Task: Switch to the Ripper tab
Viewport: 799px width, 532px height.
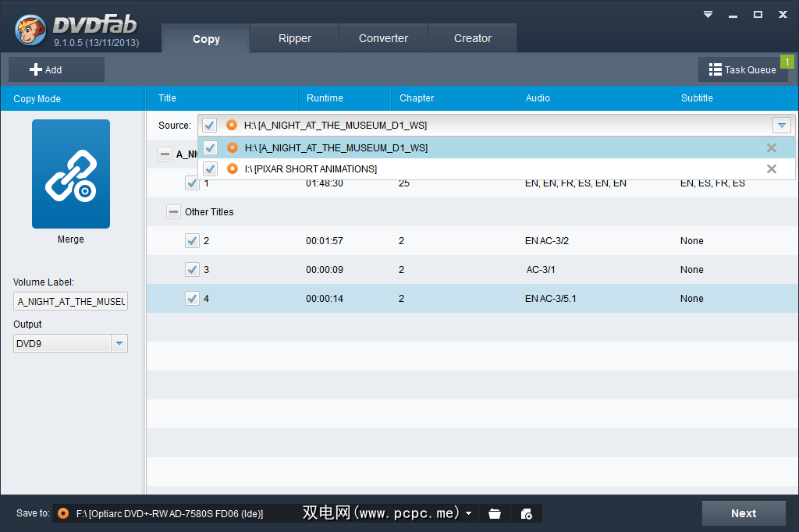Action: click(x=295, y=38)
